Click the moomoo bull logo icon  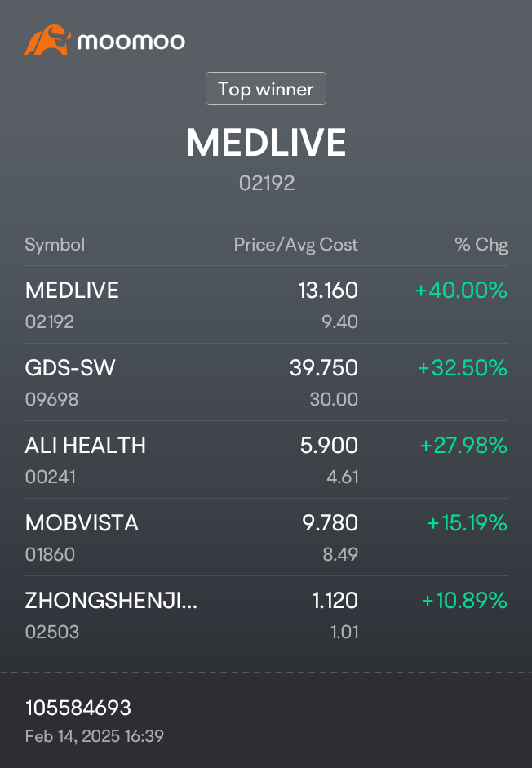point(47,40)
